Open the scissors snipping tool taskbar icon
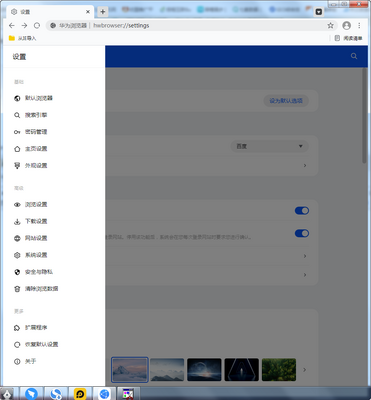Image resolution: width=371 pixels, height=400 pixels. 128,394
